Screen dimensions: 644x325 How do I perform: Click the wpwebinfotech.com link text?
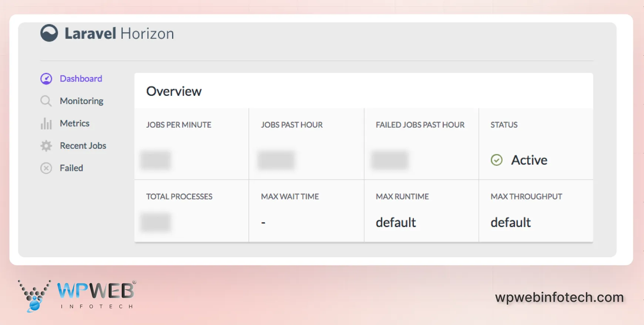[559, 297]
